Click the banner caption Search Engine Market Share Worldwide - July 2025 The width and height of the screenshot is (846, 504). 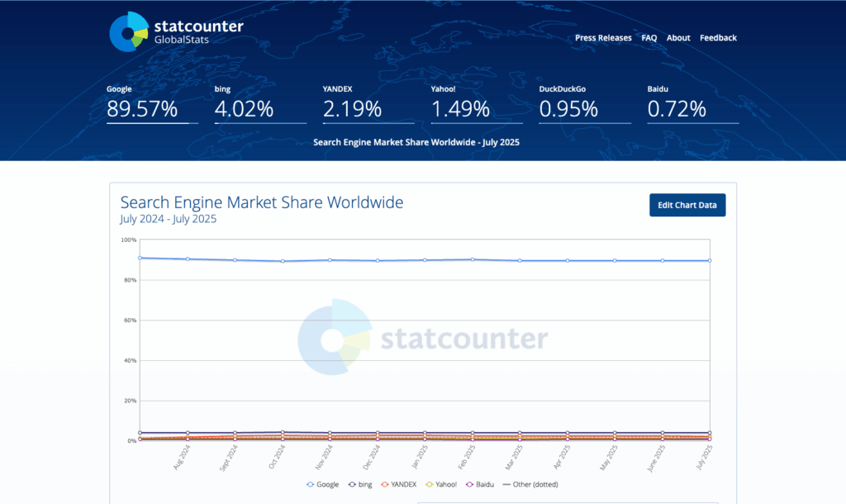coord(416,142)
